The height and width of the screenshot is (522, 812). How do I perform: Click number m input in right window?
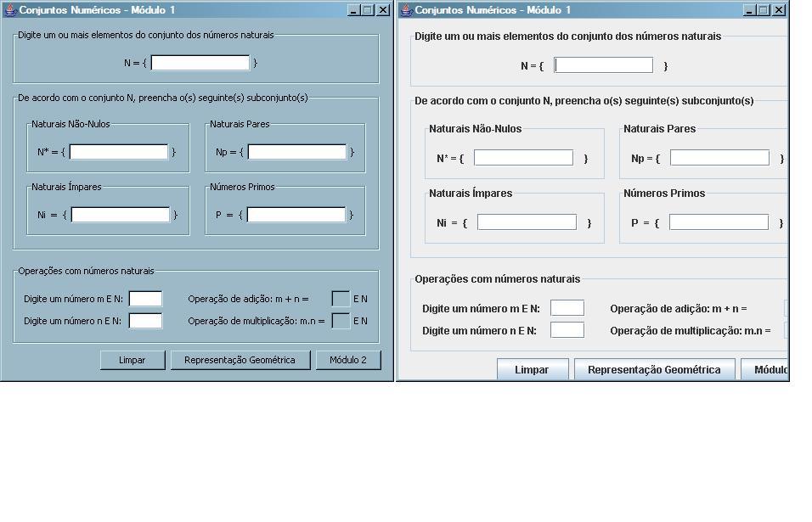click(567, 308)
